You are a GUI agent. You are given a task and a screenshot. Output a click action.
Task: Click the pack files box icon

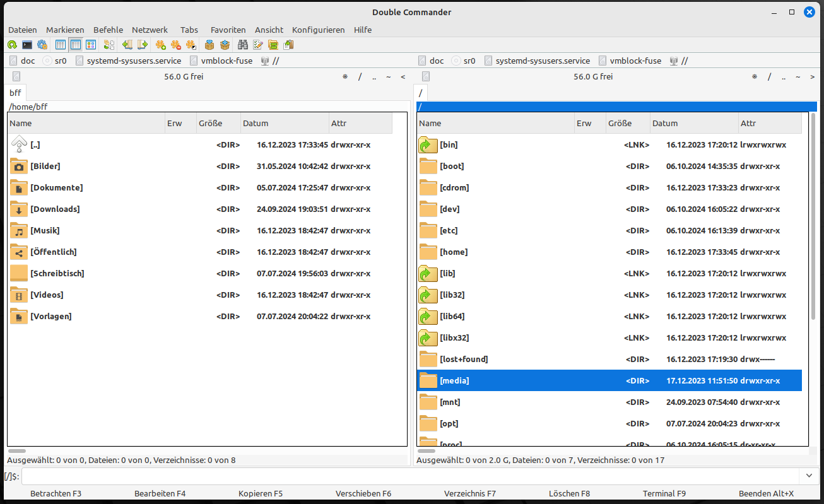coord(209,45)
